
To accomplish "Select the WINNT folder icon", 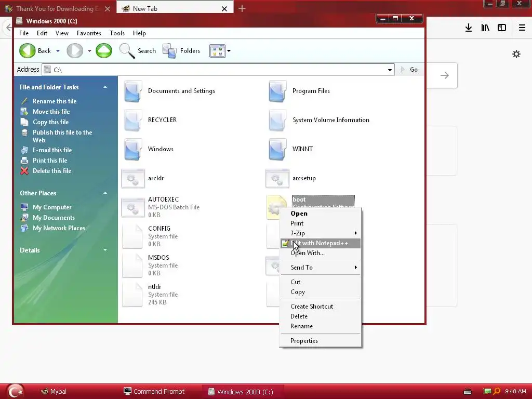I will (277, 149).
